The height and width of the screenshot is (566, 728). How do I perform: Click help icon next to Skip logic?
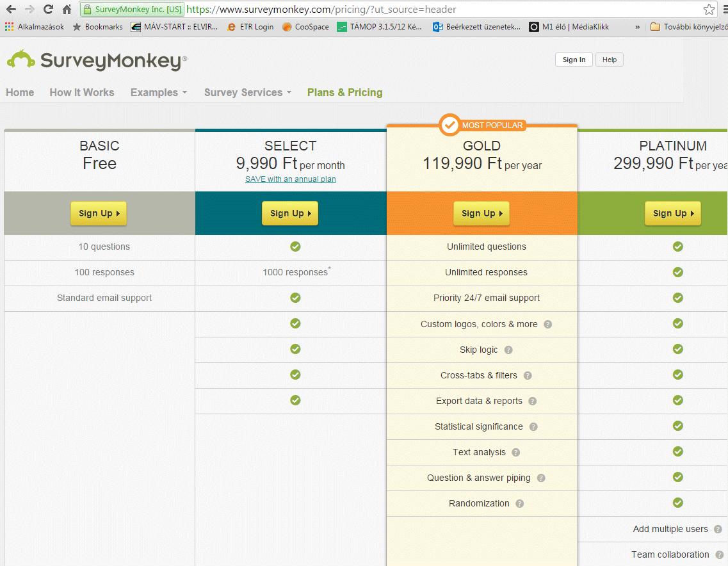tap(508, 350)
